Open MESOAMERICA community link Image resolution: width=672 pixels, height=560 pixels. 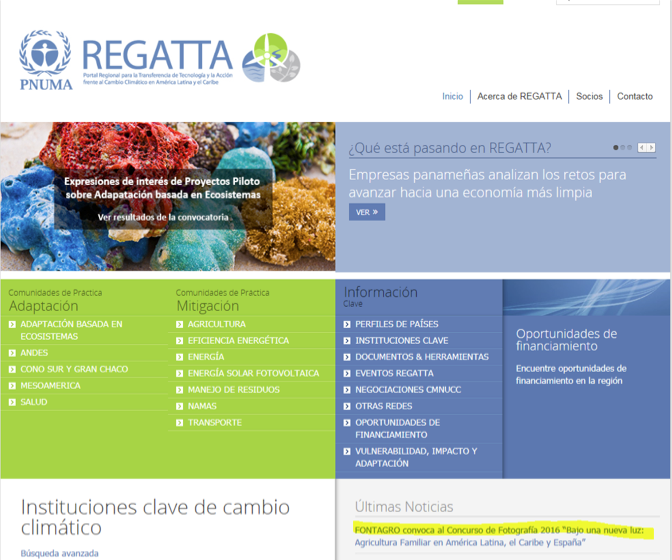coord(51,386)
